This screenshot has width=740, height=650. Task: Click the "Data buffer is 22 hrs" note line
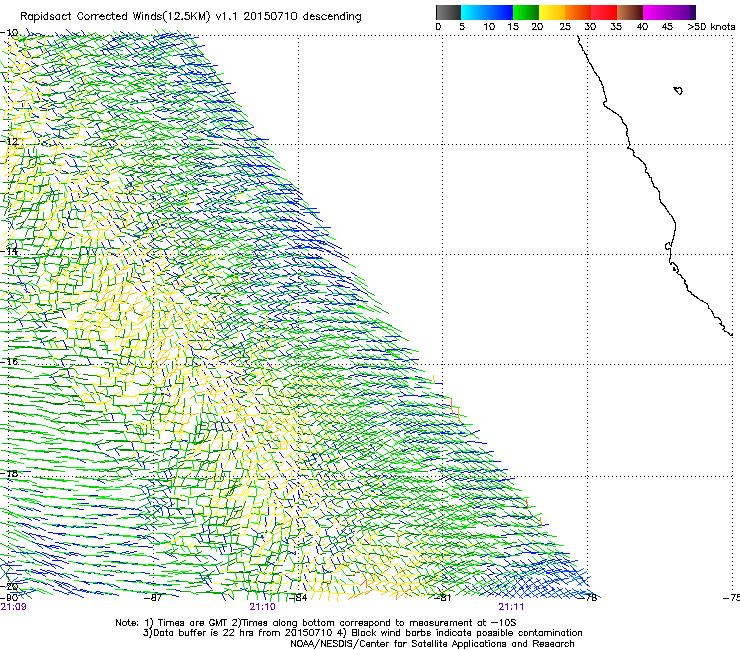click(362, 633)
